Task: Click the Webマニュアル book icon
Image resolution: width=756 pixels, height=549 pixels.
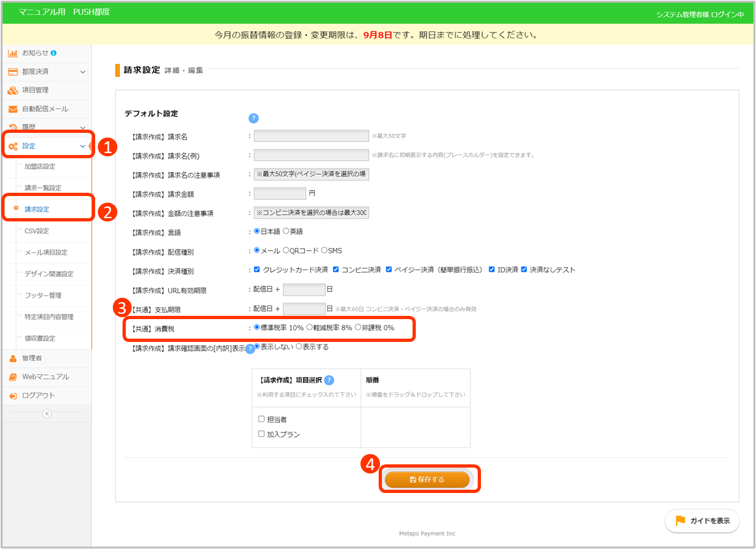Action: coord(12,377)
